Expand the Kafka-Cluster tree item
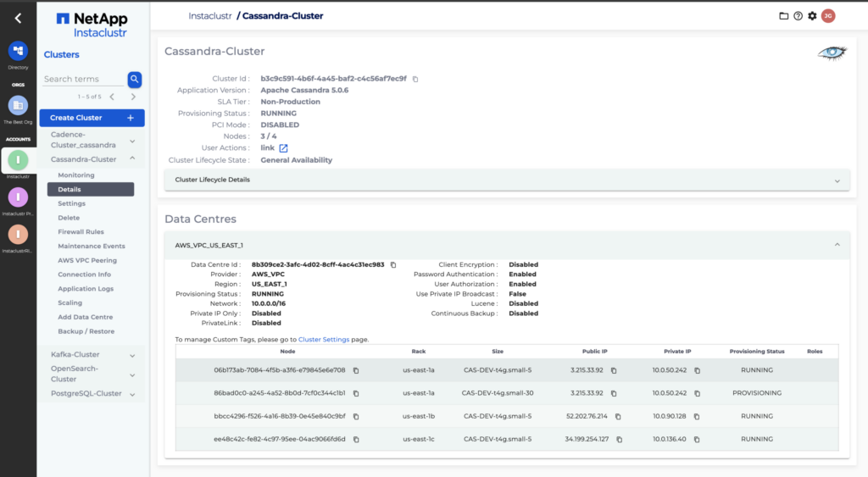 click(132, 355)
